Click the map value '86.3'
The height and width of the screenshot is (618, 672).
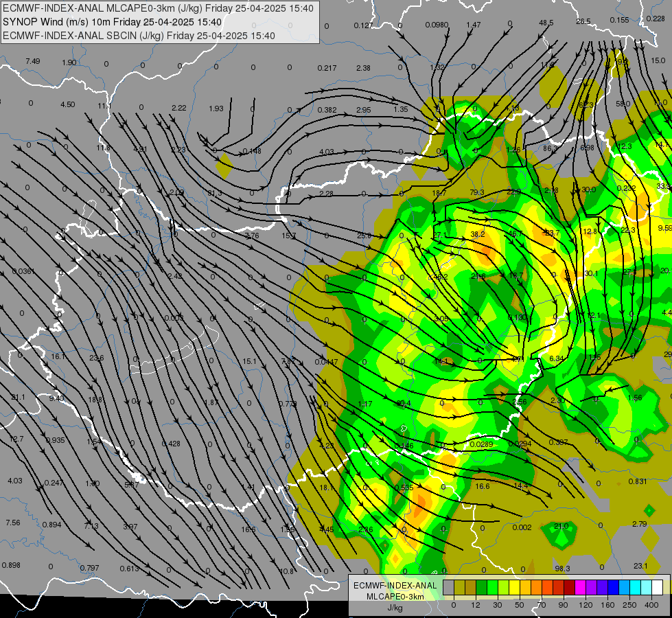pyautogui.click(x=551, y=148)
